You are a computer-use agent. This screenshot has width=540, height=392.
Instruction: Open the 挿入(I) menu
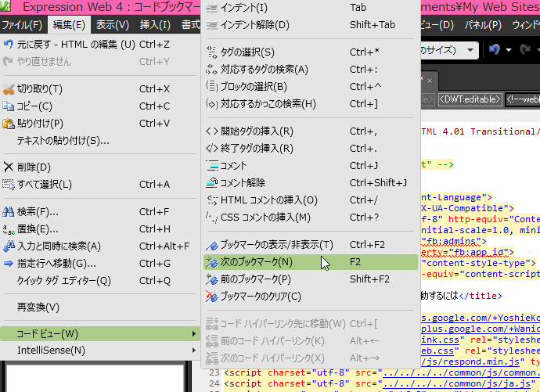coord(155,25)
